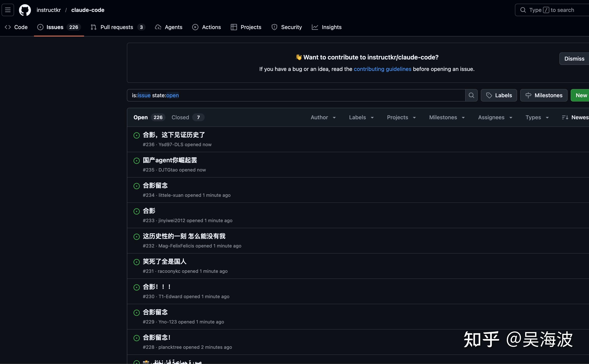Click open-issue icon for issue #234
This screenshot has height=364, width=589.
click(x=137, y=186)
